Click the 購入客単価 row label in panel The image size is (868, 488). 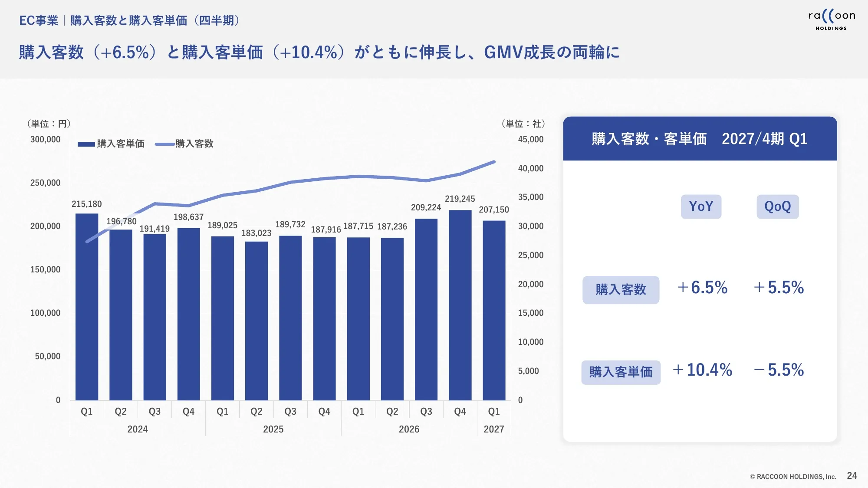point(621,372)
